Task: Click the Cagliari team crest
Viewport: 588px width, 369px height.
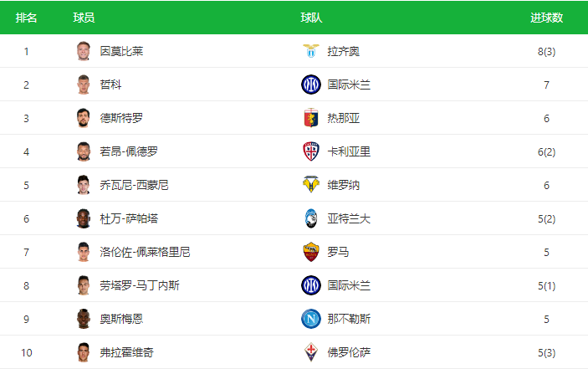Action: [x=311, y=151]
